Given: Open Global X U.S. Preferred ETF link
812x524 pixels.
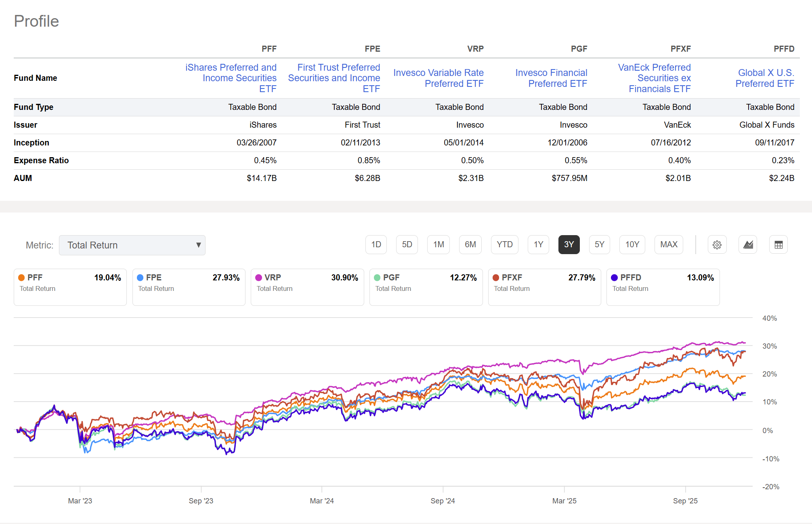Looking at the screenshot, I should pyautogui.click(x=765, y=78).
